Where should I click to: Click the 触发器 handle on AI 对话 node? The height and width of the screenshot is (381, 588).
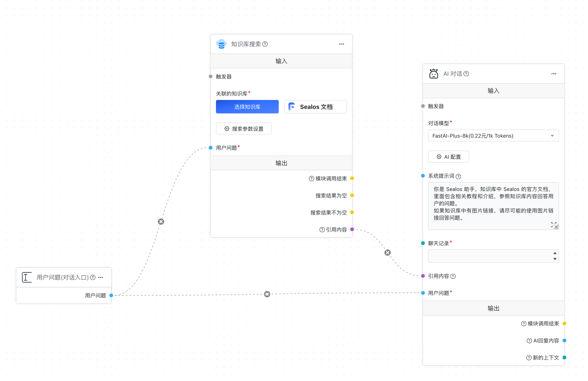[x=423, y=106]
